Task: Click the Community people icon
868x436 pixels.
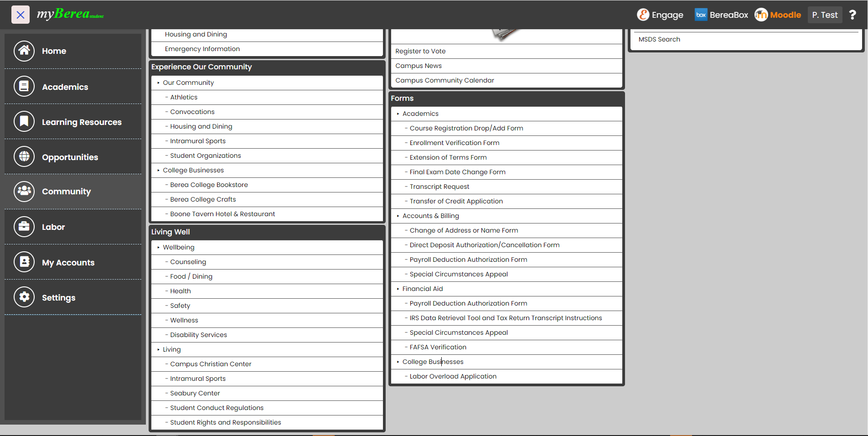Action: 24,192
